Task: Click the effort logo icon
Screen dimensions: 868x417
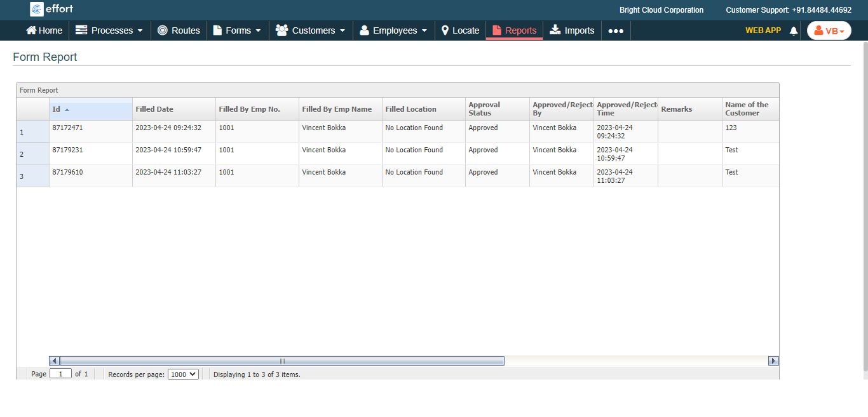Action: point(37,9)
